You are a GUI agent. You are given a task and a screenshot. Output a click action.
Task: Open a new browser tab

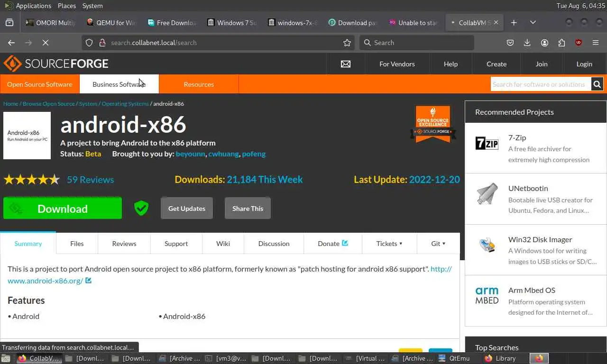pyautogui.click(x=514, y=22)
